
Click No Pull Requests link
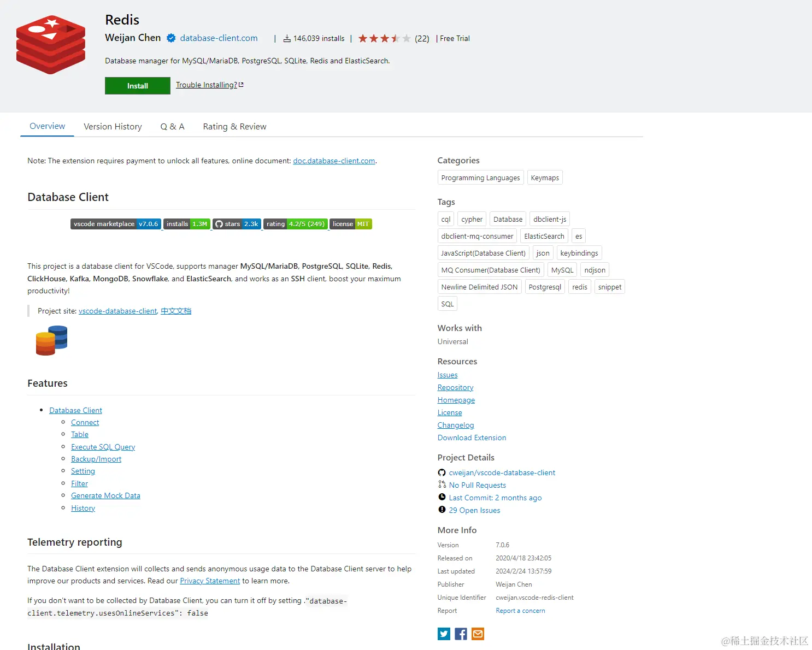pyautogui.click(x=477, y=485)
